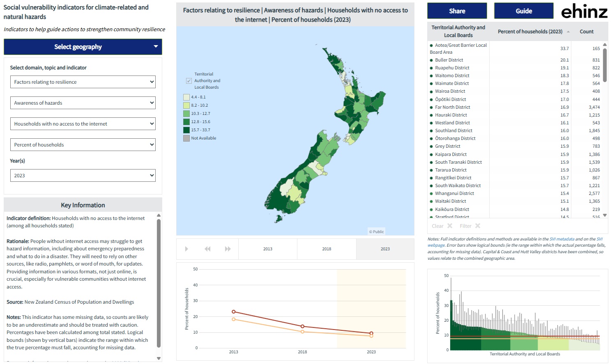Viewport: 612px width, 364px height.
Task: Click the Share button
Action: tap(457, 11)
